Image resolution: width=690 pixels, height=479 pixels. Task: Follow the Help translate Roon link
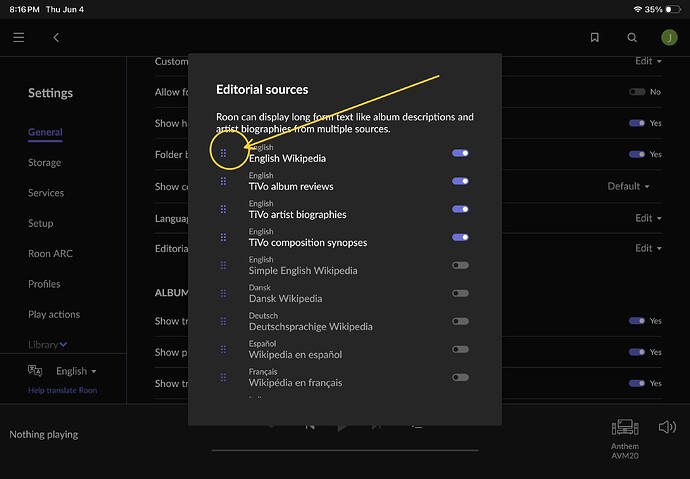[62, 390]
